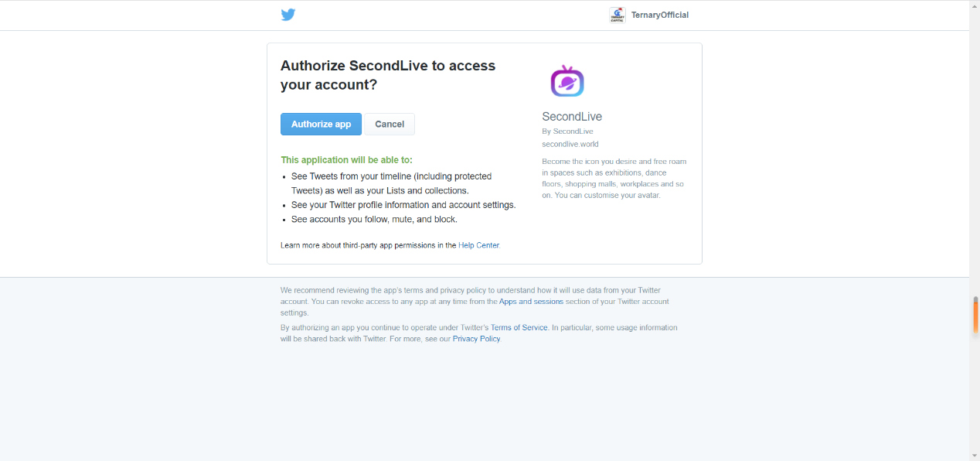Click the "Authorize SecondLive to access your account?" heading
The image size is (980, 461).
pos(388,75)
